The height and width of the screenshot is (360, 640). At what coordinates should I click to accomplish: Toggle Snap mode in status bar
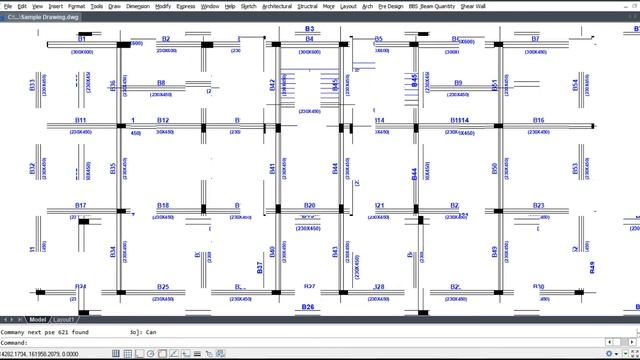pos(116,353)
